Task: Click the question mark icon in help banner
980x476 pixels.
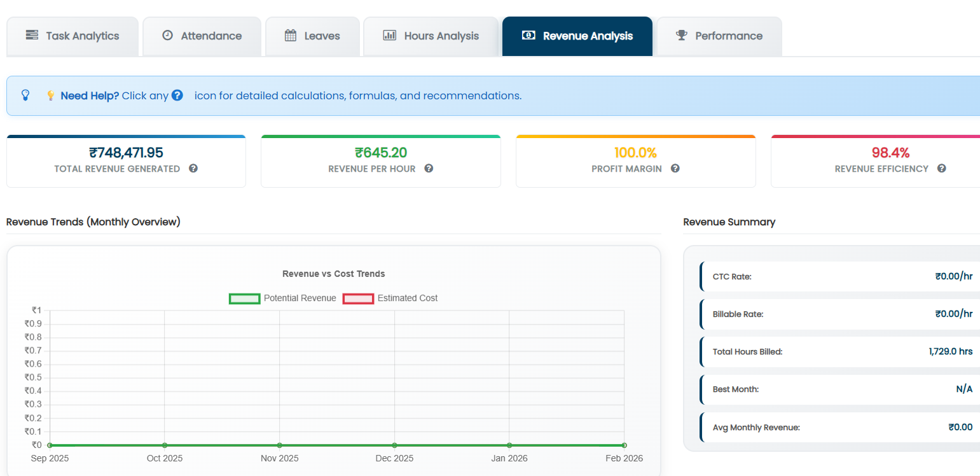Action: pyautogui.click(x=177, y=95)
